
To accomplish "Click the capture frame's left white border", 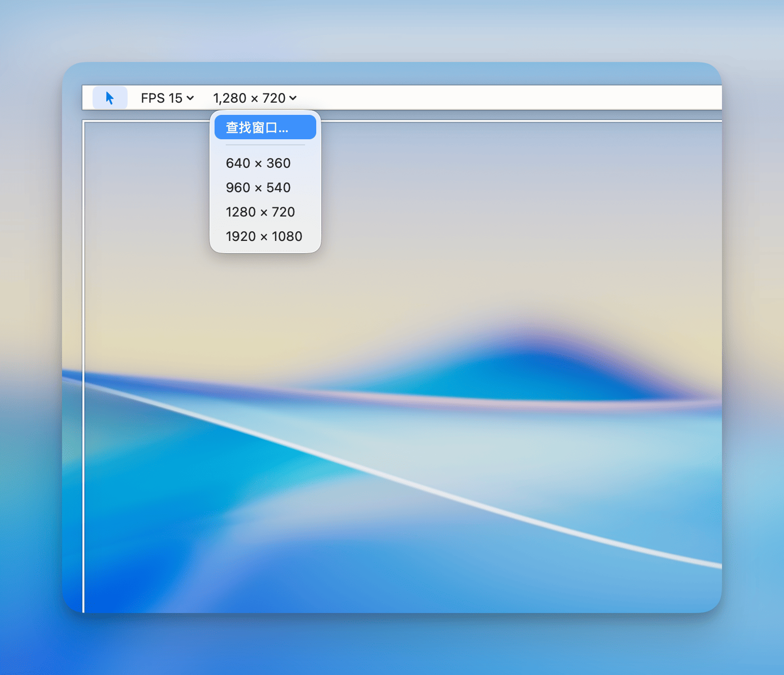I will pyautogui.click(x=83, y=366).
